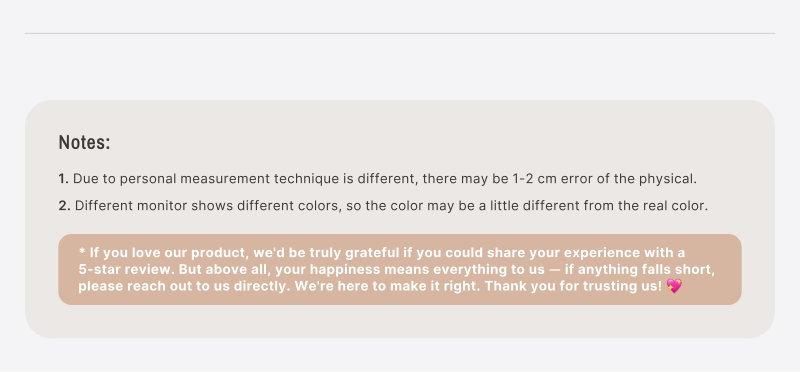Click the personal measurement technique note
Screen dimensions: 800x372
(x=378, y=179)
